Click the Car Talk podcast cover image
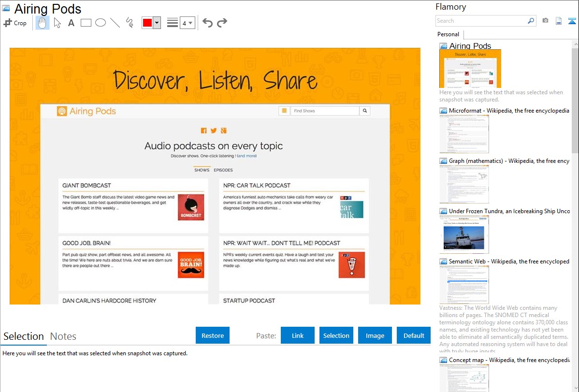Image resolution: width=579 pixels, height=392 pixels. (352, 207)
